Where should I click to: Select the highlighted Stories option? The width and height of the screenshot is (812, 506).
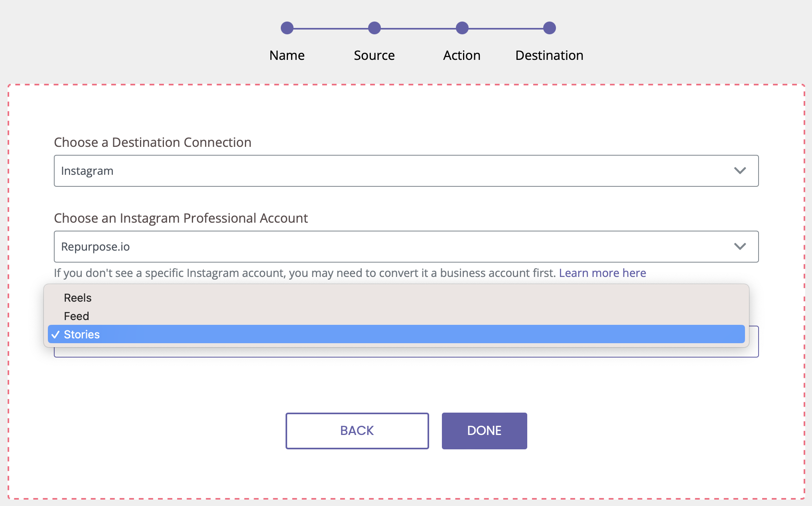tap(396, 334)
